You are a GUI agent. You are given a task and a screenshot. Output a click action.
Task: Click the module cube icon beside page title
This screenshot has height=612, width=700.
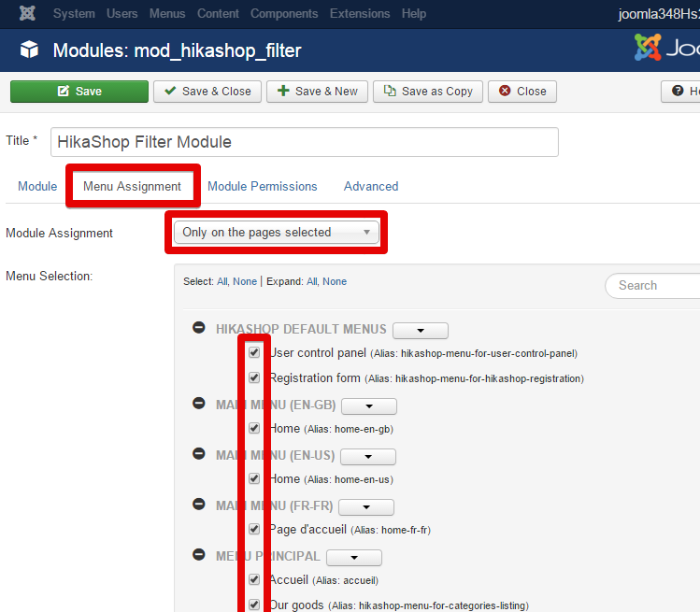(30, 50)
